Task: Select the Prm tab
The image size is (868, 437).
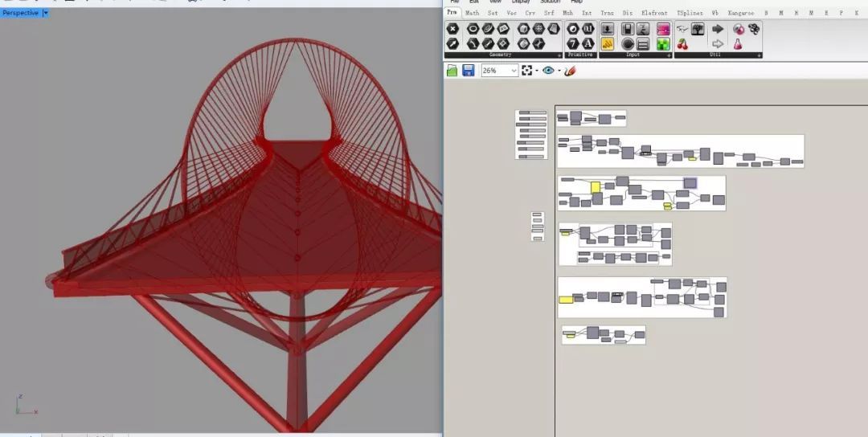Action: click(x=452, y=13)
